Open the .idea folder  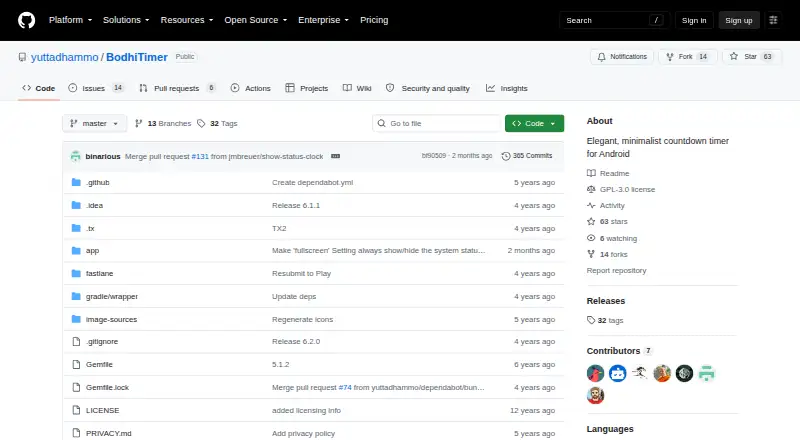pyautogui.click(x=94, y=205)
